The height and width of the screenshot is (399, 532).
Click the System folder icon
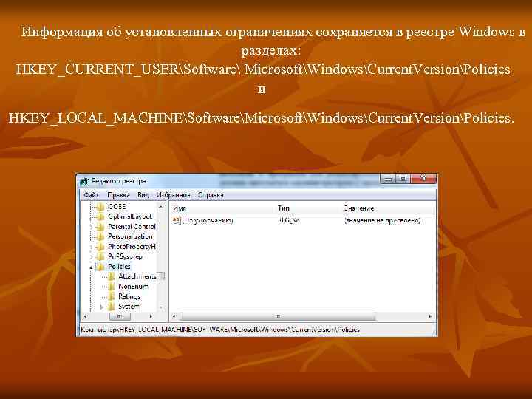tap(112, 307)
